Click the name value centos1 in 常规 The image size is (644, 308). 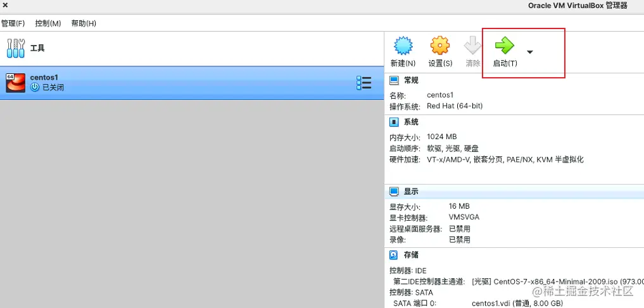click(440, 95)
